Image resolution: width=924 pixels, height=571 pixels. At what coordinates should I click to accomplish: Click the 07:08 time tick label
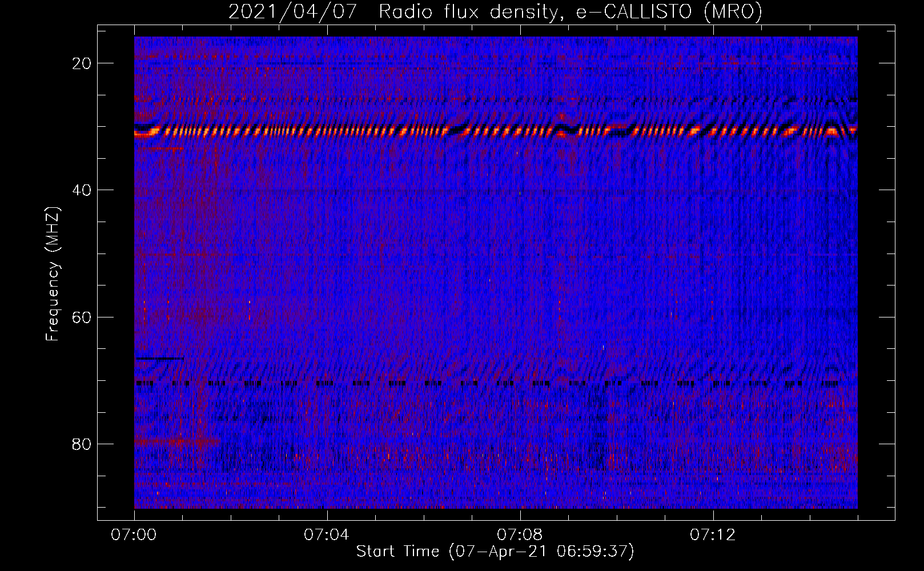pyautogui.click(x=520, y=535)
